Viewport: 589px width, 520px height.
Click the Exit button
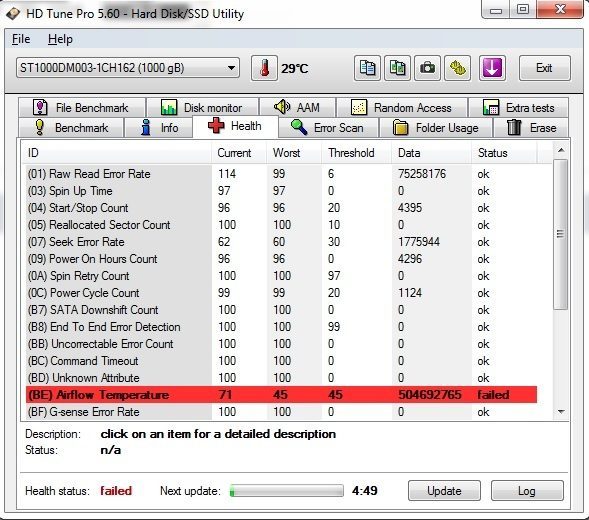[x=544, y=68]
